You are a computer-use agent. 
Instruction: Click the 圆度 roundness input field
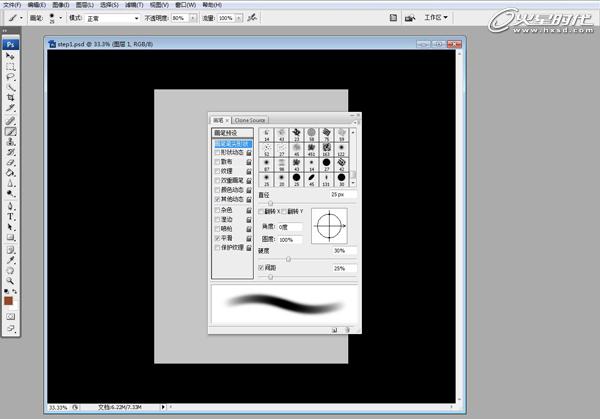coord(290,240)
